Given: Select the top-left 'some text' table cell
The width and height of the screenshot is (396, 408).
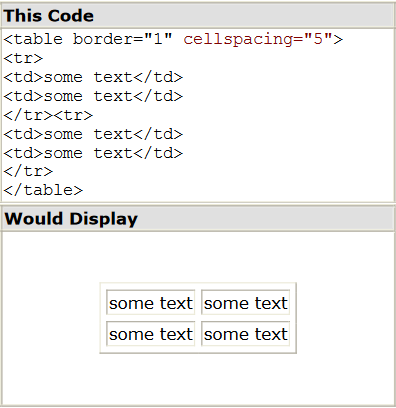Looking at the screenshot, I should click(x=151, y=302).
